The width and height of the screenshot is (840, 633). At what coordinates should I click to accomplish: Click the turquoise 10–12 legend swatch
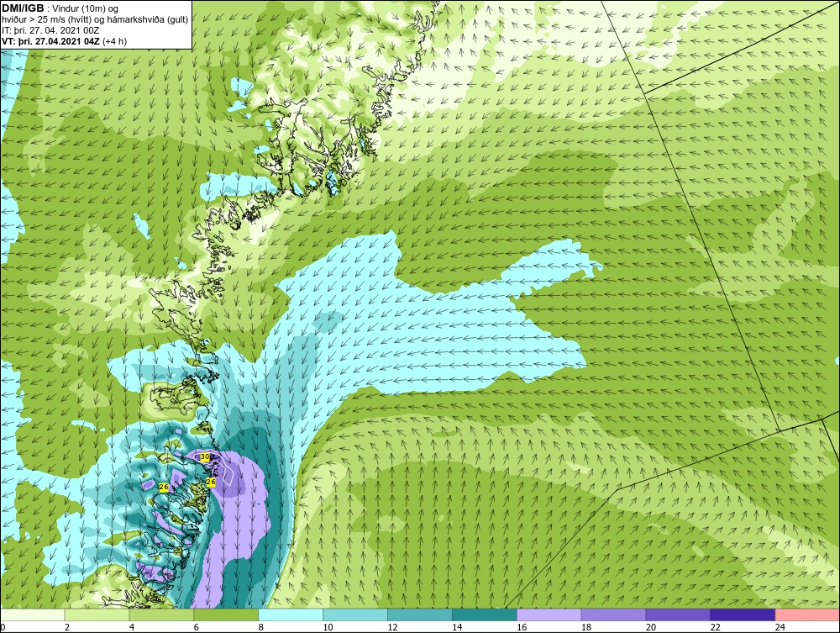(x=355, y=615)
